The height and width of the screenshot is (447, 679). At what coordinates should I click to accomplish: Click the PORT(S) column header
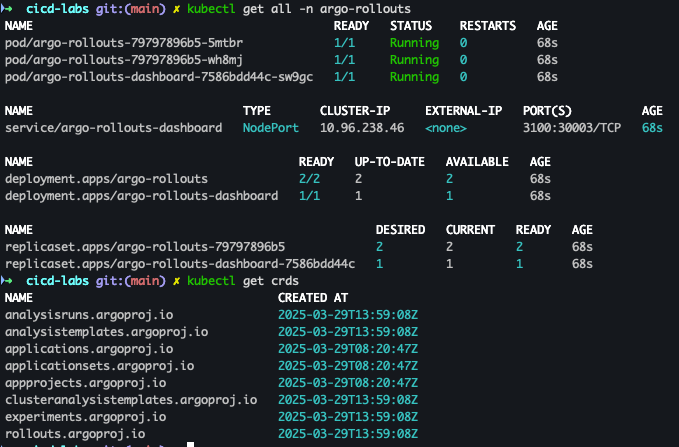tap(547, 111)
